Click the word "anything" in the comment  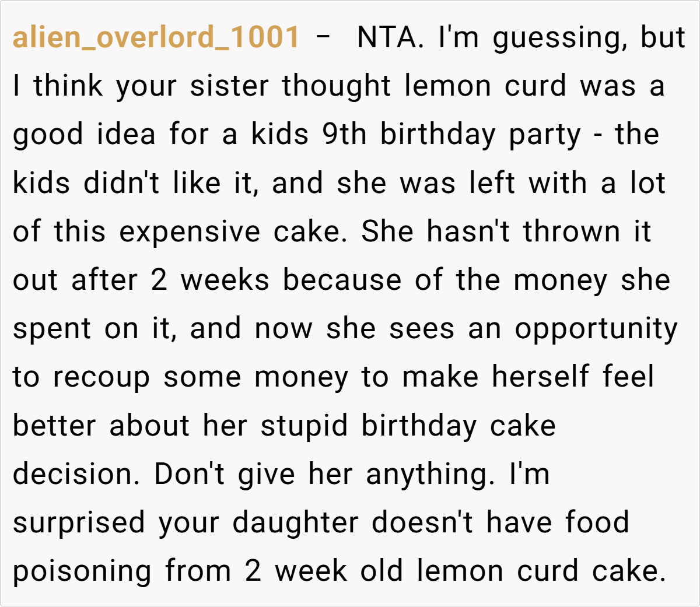point(430,475)
